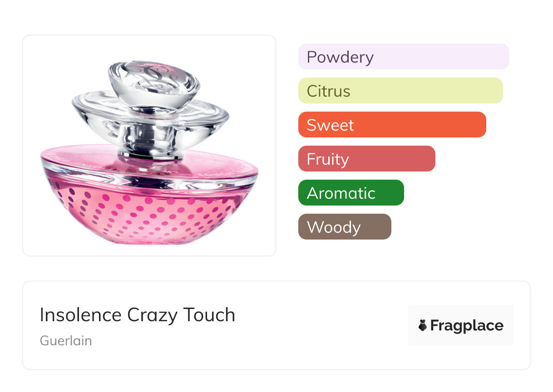
Task: Click the Fragplace bee logo icon
Action: pyautogui.click(x=423, y=325)
